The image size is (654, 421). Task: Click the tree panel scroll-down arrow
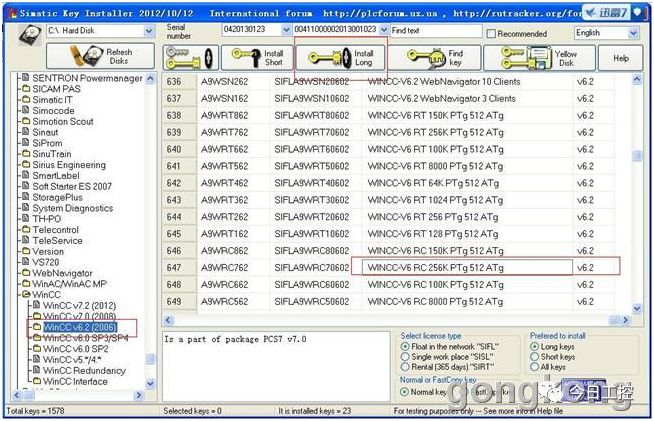(x=151, y=383)
